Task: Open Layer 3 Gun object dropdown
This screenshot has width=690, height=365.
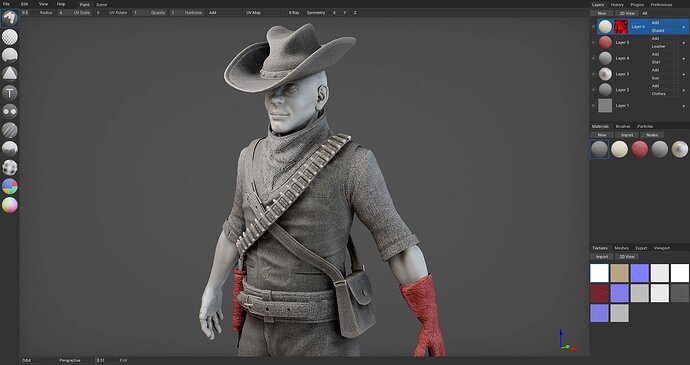Action: [663, 78]
